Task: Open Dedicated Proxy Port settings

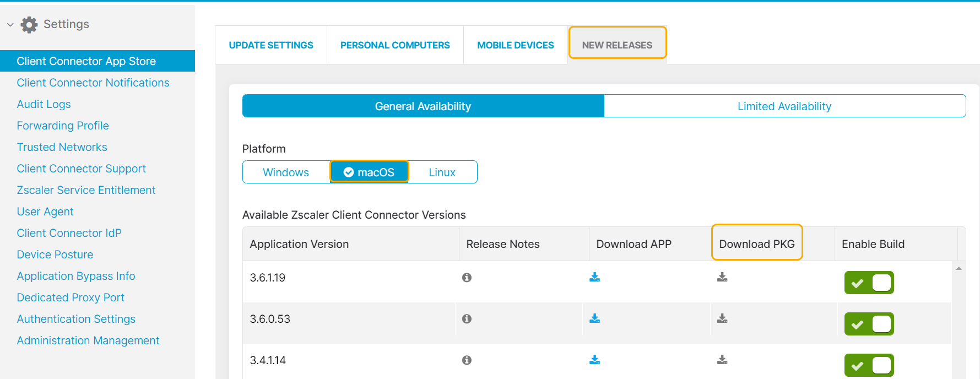Action: coord(71,297)
